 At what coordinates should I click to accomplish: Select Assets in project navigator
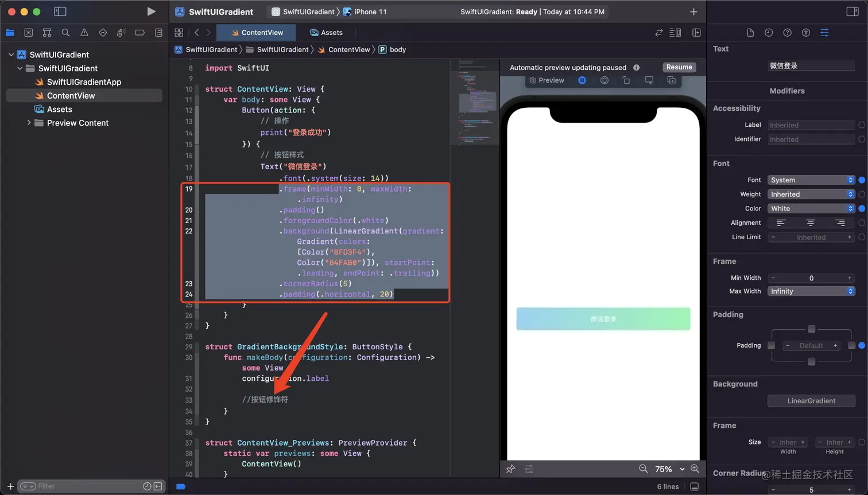(x=53, y=110)
